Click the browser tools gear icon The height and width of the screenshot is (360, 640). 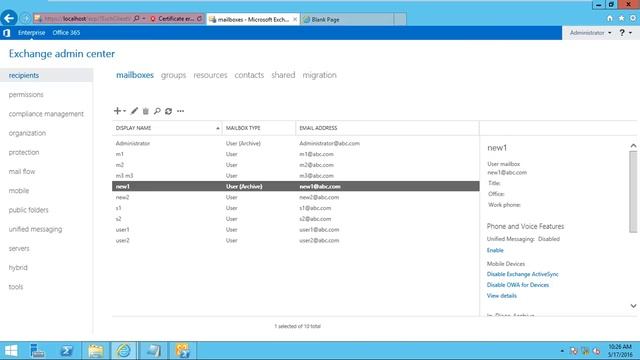633,18
